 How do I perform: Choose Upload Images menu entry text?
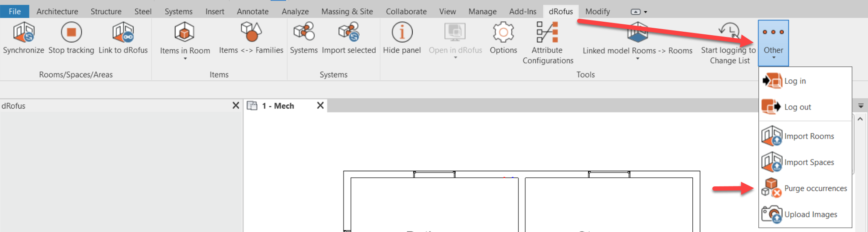(x=811, y=214)
